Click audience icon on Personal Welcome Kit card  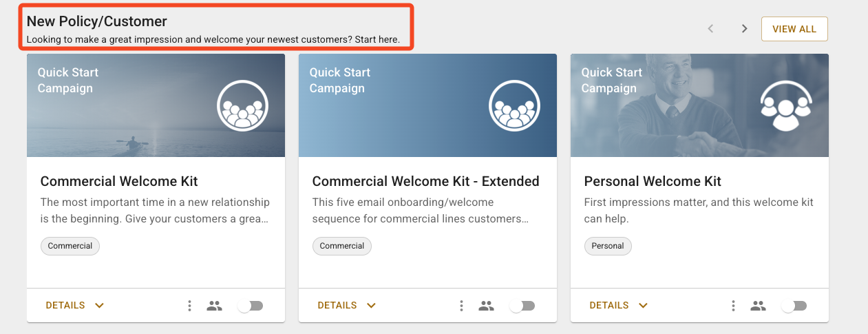pos(759,306)
